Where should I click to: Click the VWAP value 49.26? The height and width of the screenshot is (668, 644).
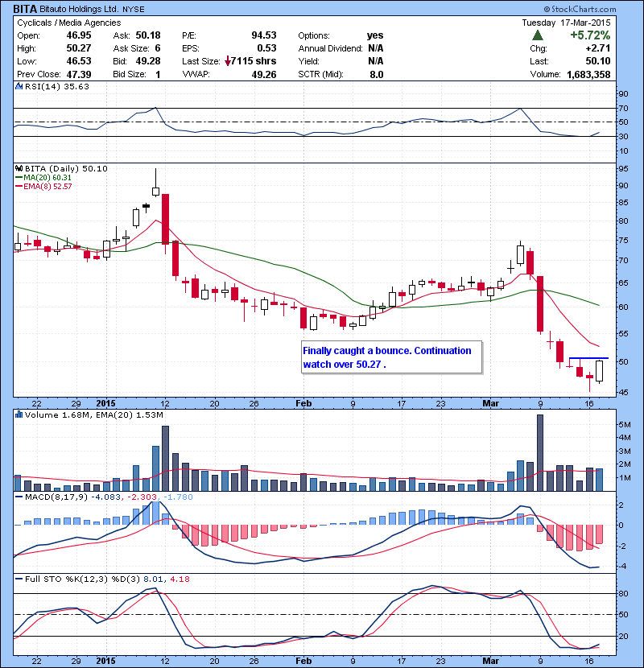coord(264,74)
